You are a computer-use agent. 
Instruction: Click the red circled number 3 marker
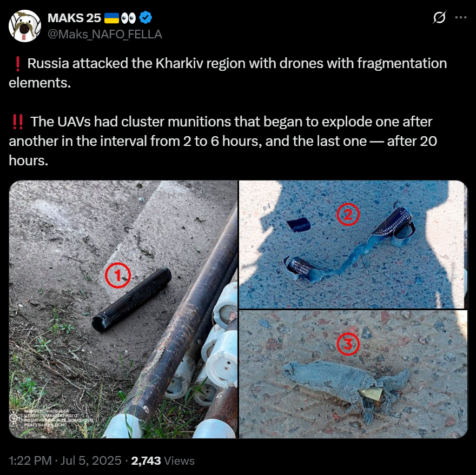(348, 344)
